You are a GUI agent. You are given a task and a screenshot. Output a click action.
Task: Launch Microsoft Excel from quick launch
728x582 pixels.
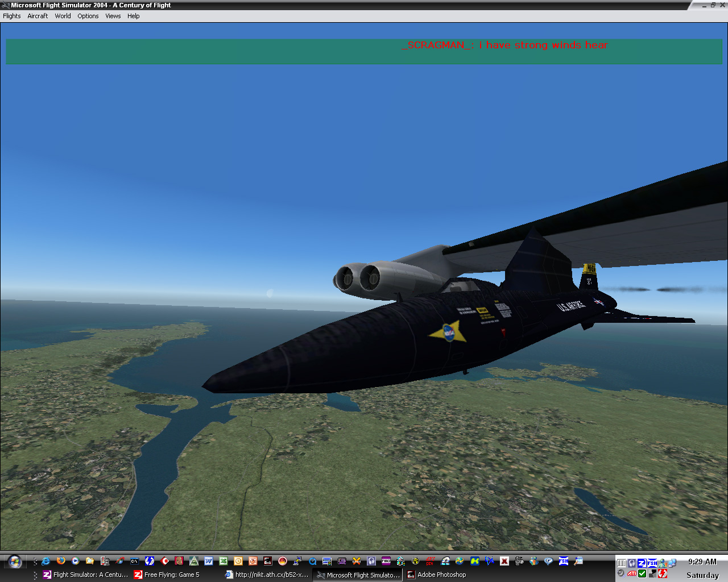[x=224, y=561]
